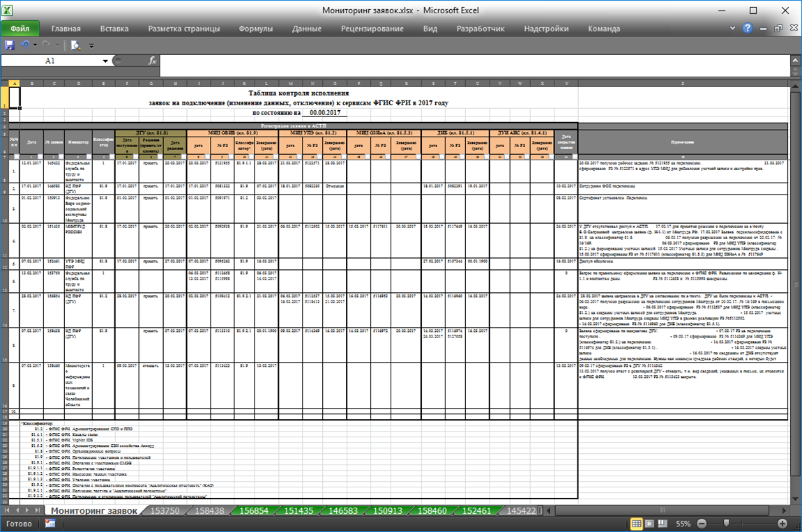This screenshot has height=532, width=802.
Task: Click the macro recording icon in status bar
Action: 51,523
